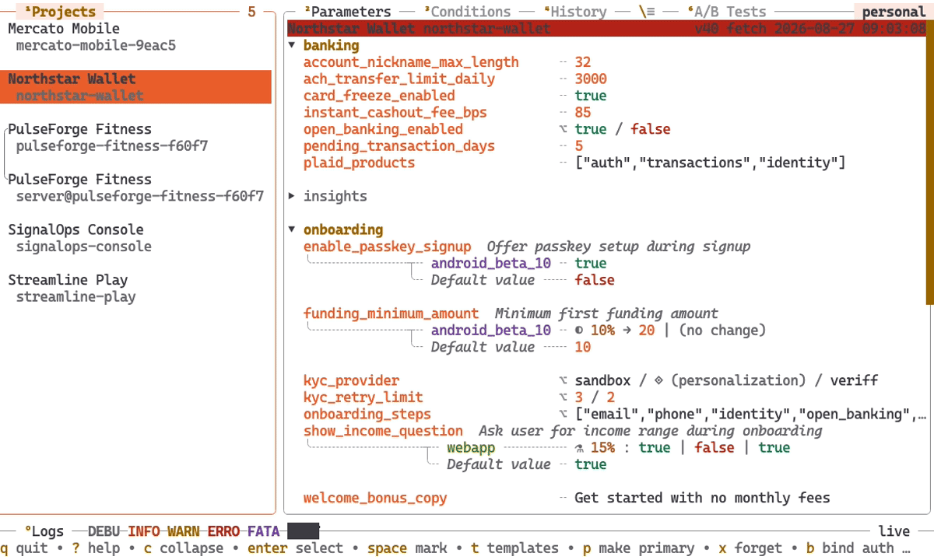The height and width of the screenshot is (560, 934).
Task: Click the project count 5 in Projects header
Action: point(251,12)
